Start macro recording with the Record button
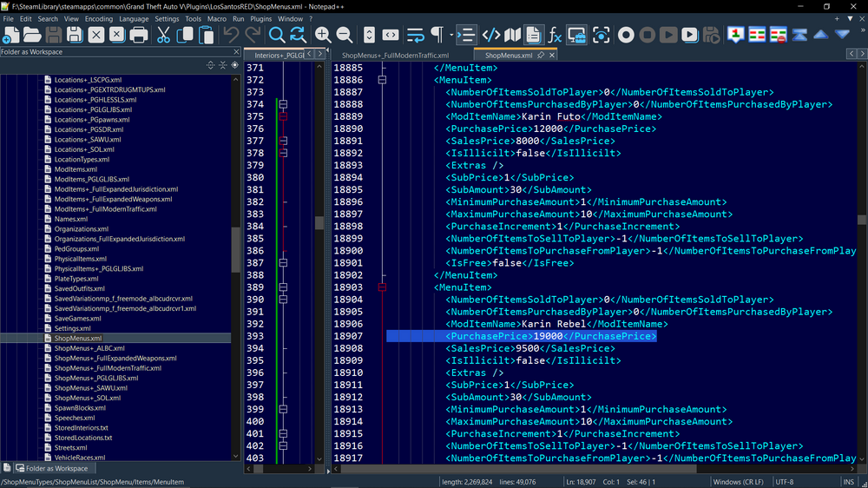The height and width of the screenshot is (488, 868). point(626,36)
